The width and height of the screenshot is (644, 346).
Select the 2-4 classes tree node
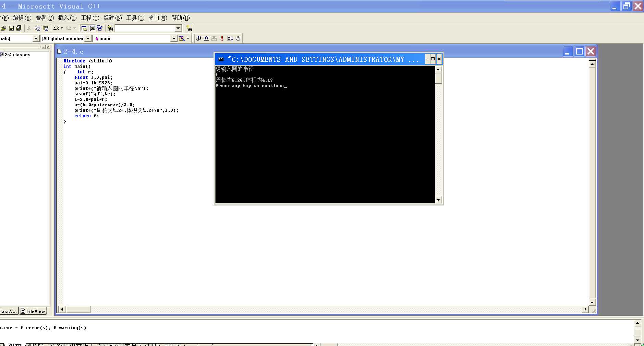point(17,55)
